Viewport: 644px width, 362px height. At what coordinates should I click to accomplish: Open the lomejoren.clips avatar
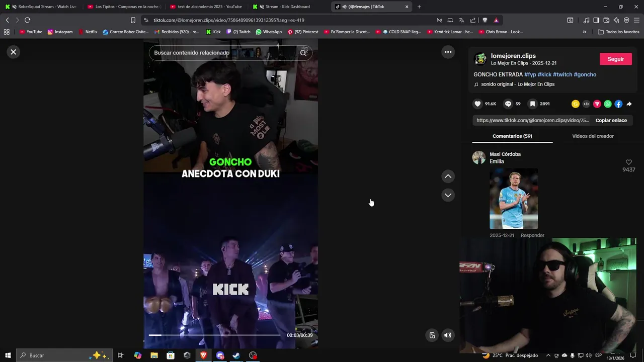[480, 59]
